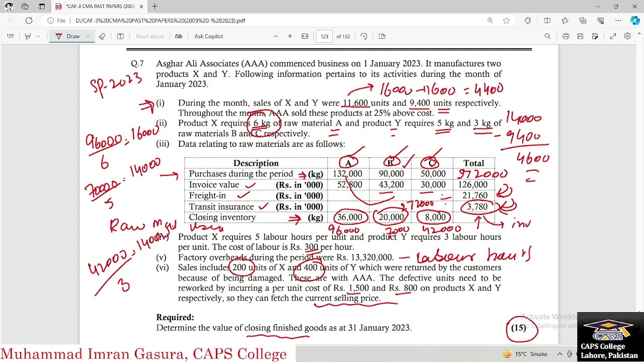Close the CAF-3 CMA PAST PAPERS tab
Viewport: 644px width, 362px height.
pyautogui.click(x=141, y=7)
